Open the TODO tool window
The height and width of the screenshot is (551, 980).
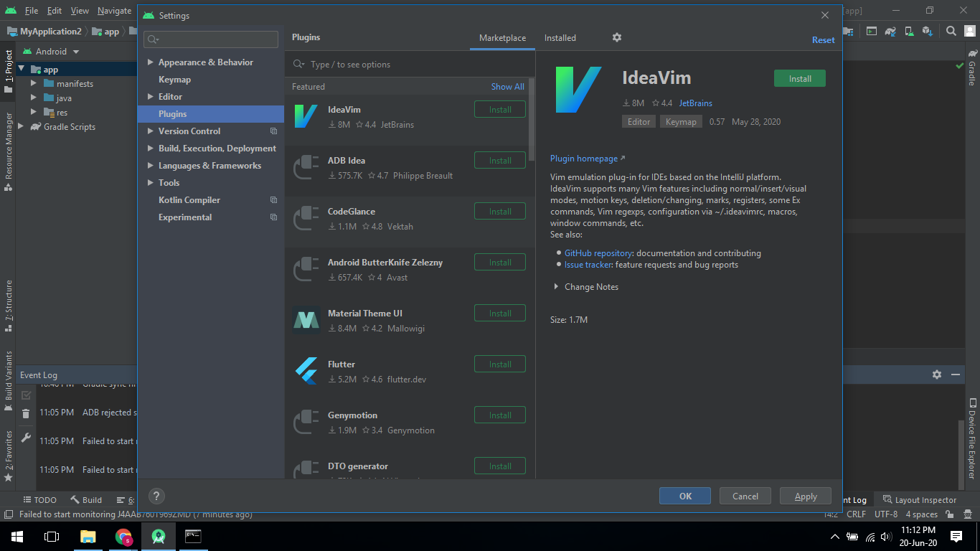pyautogui.click(x=39, y=499)
